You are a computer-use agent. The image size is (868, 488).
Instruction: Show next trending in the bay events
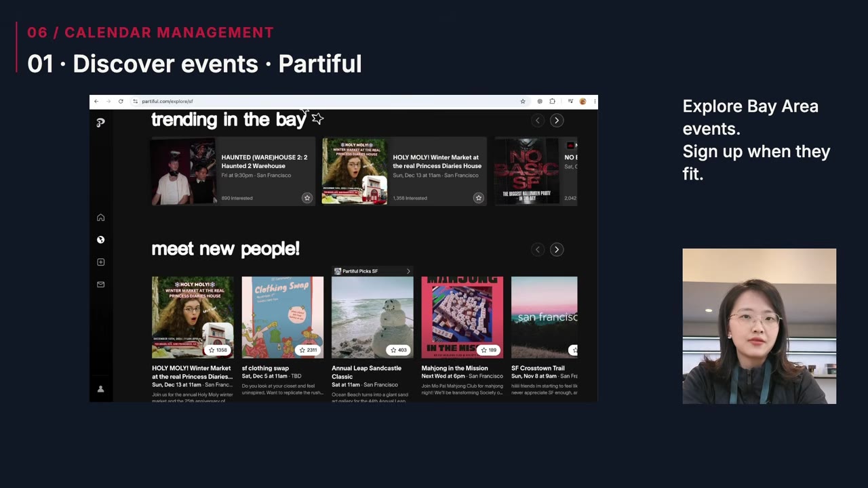[557, 121]
